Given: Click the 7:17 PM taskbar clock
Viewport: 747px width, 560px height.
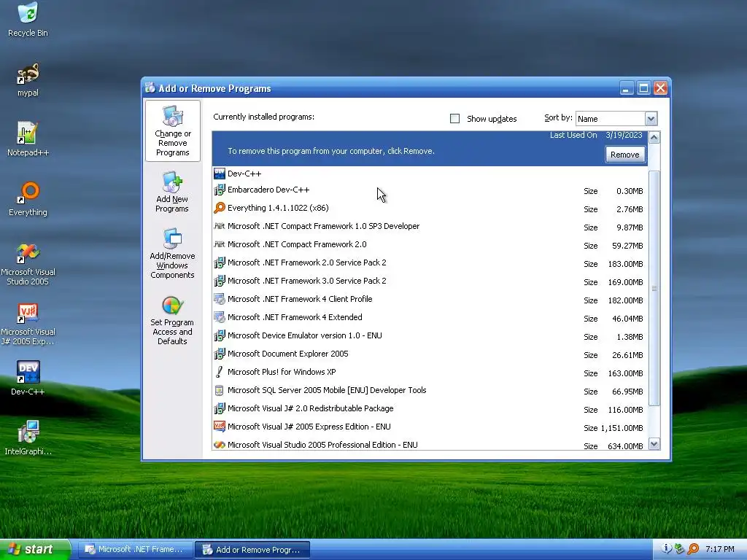Looking at the screenshot, I should pyautogui.click(x=720, y=550).
